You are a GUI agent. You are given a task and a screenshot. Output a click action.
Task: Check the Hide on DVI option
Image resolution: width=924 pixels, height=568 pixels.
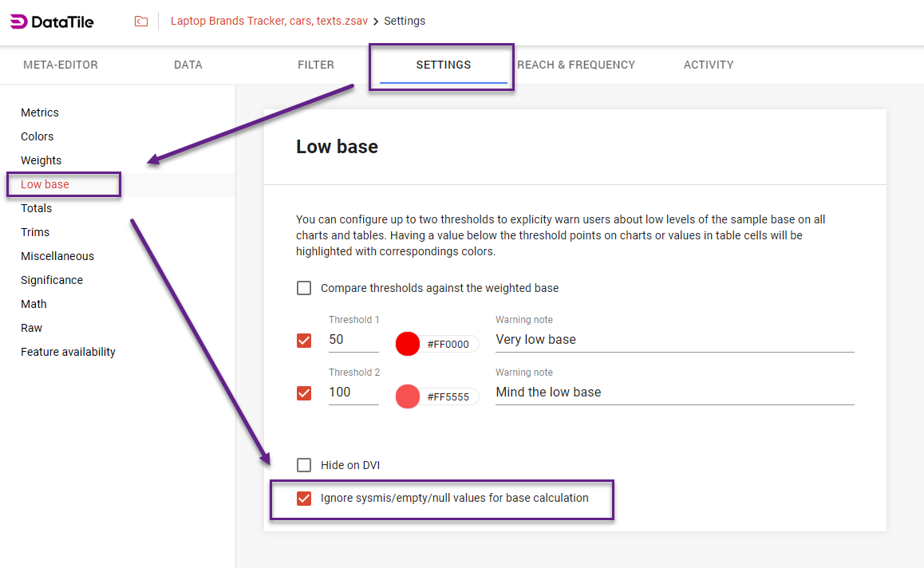[x=304, y=465]
